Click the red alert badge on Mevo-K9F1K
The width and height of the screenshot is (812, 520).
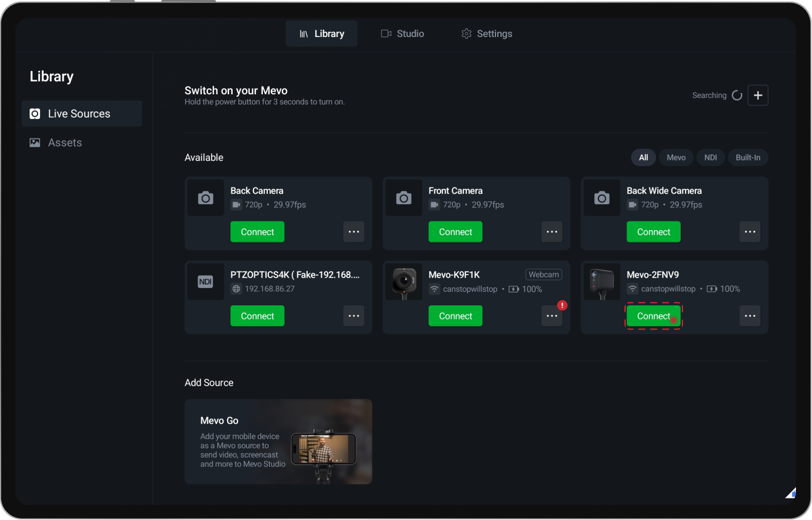click(x=562, y=305)
